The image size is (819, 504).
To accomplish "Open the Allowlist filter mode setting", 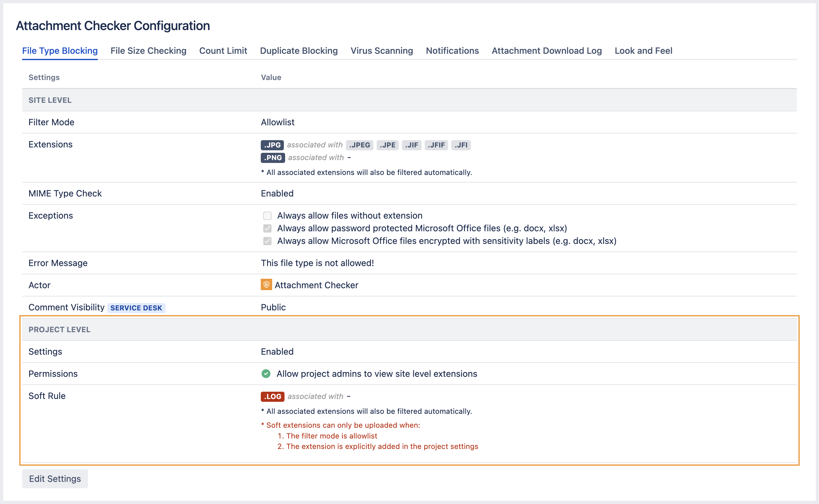I will click(x=277, y=122).
